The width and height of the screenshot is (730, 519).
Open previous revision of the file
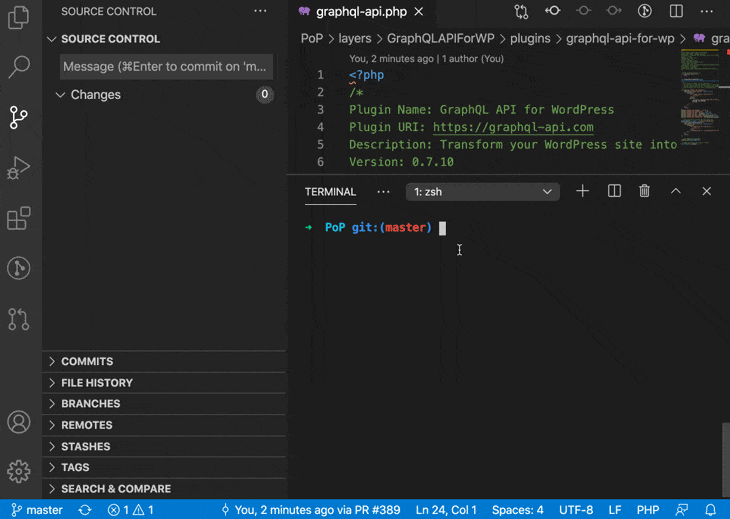coord(583,11)
